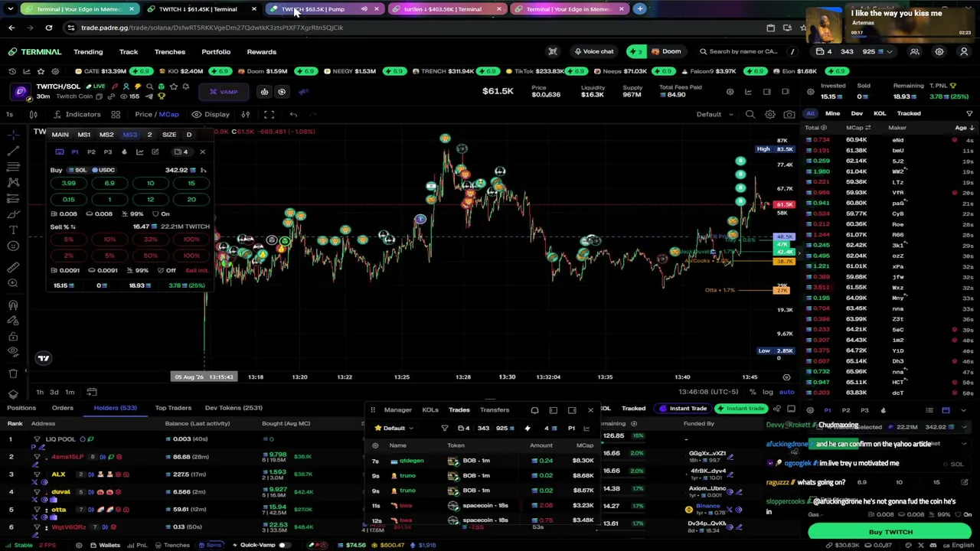Change the candlestick chart type
This screenshot has width=980, height=551.
point(34,114)
